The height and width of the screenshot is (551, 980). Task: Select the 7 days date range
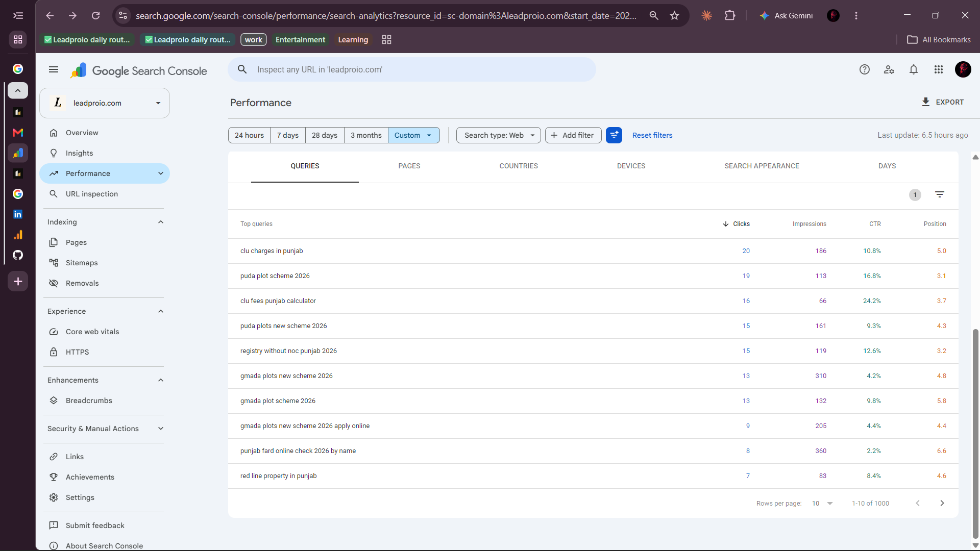point(288,135)
